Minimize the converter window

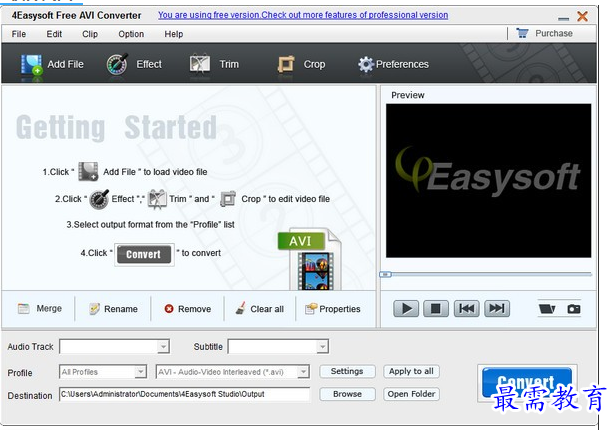[x=563, y=18]
